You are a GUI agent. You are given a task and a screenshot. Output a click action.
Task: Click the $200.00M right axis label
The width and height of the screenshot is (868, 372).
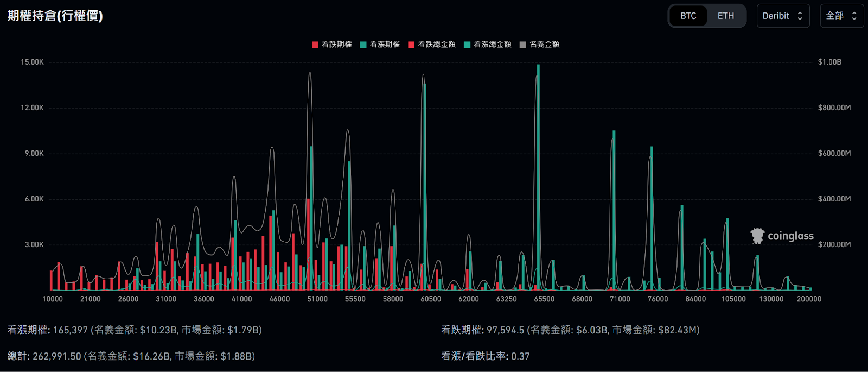point(834,244)
